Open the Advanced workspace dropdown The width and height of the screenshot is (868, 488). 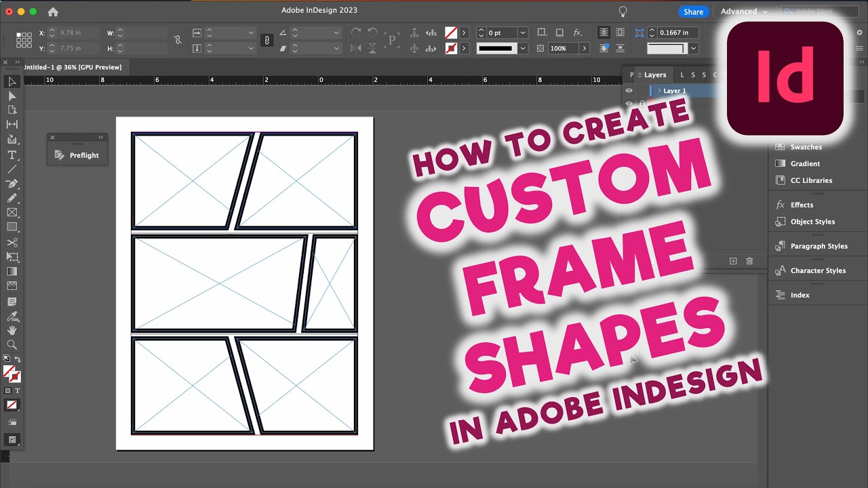pos(745,12)
